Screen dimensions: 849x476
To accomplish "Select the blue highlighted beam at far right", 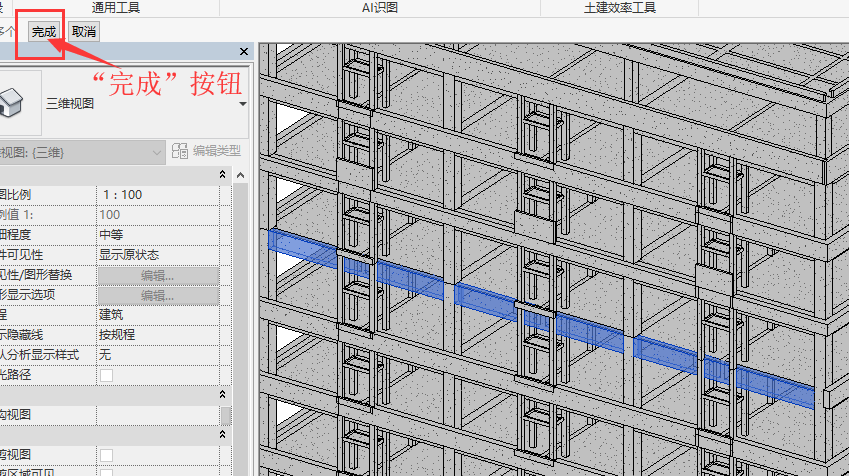I will tap(775, 387).
